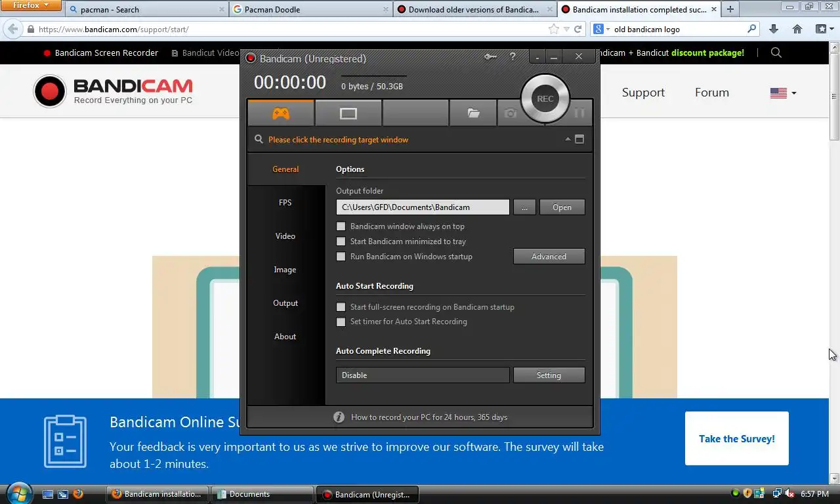Screen dimensions: 840x504
Task: Enable Start Bandicam minimized to tray
Action: (341, 241)
